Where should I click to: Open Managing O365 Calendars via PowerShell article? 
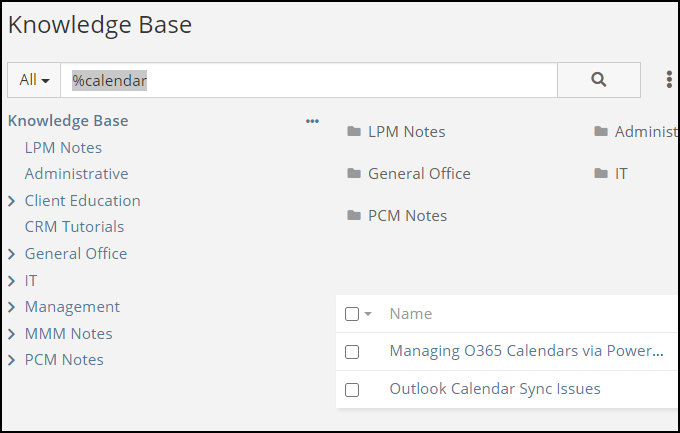(526, 351)
